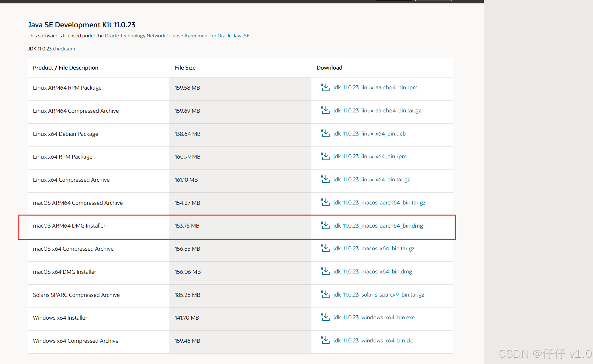The image size is (593, 364).
Task: Click download icon for Linux x64 Debian Package
Action: [x=325, y=133]
